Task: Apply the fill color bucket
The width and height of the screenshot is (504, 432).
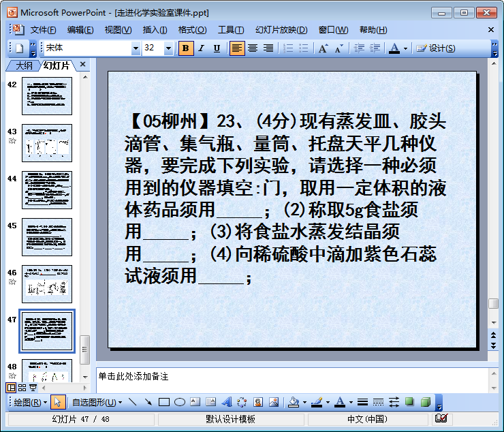Action: pyautogui.click(x=294, y=402)
